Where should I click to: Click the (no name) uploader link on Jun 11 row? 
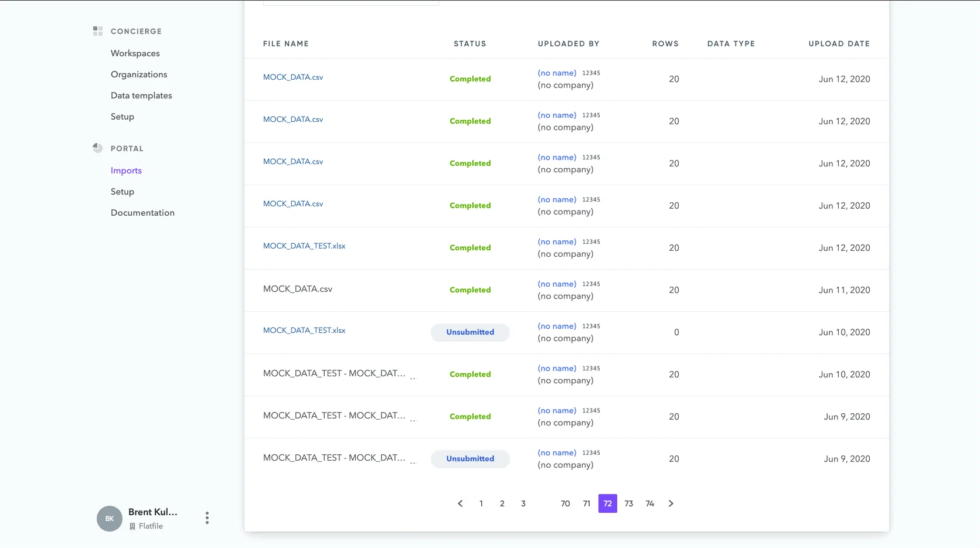(556, 284)
